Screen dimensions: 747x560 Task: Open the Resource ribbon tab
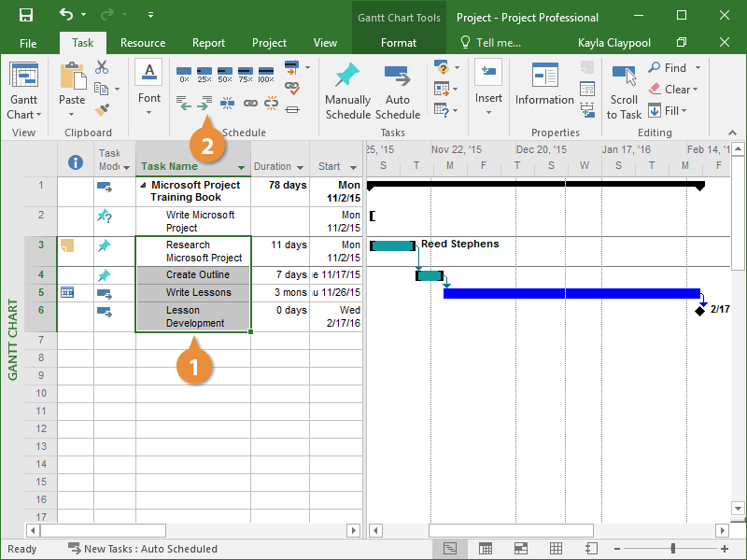point(143,43)
